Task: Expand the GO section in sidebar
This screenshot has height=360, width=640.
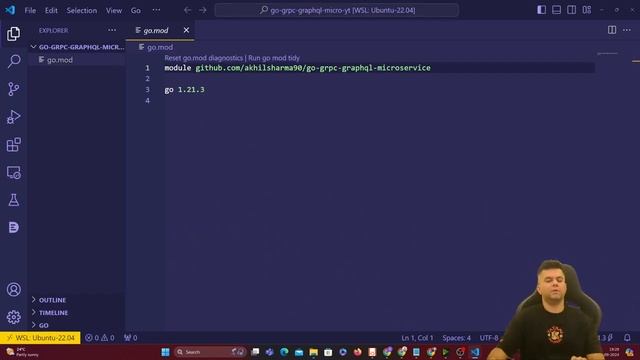Action: coord(77,325)
